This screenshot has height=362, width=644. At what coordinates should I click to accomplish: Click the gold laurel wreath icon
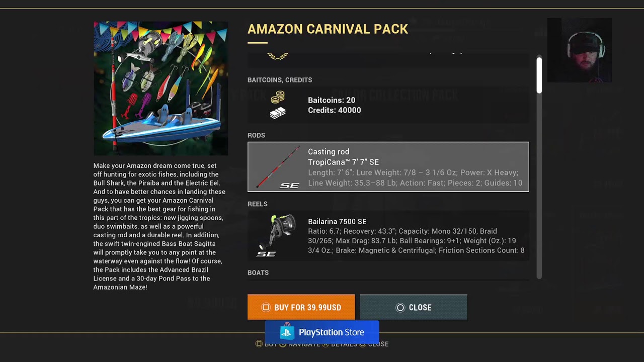[278, 56]
